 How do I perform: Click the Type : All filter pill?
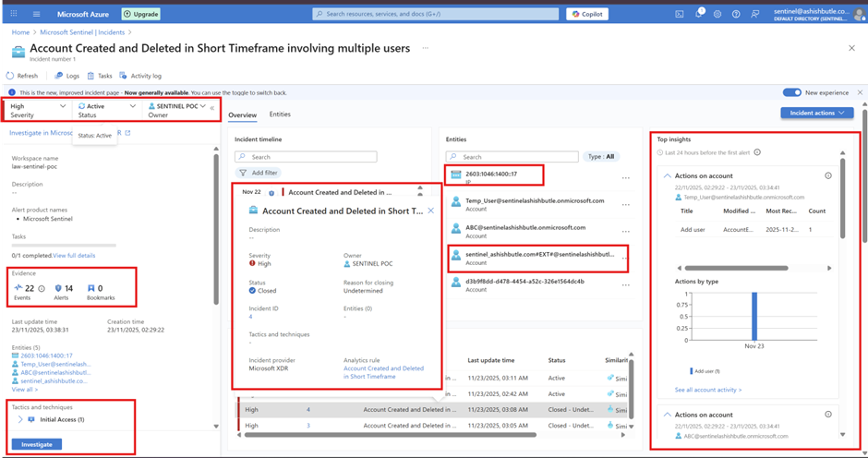pos(601,157)
